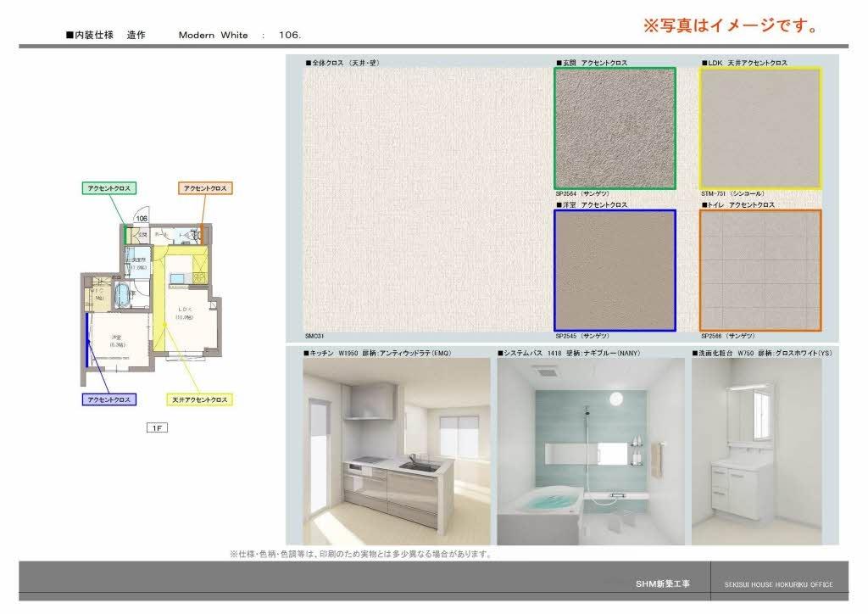868x614 pixels.
Task: Click the kitchen sink symbol in the floor plan
Action: [178, 279]
